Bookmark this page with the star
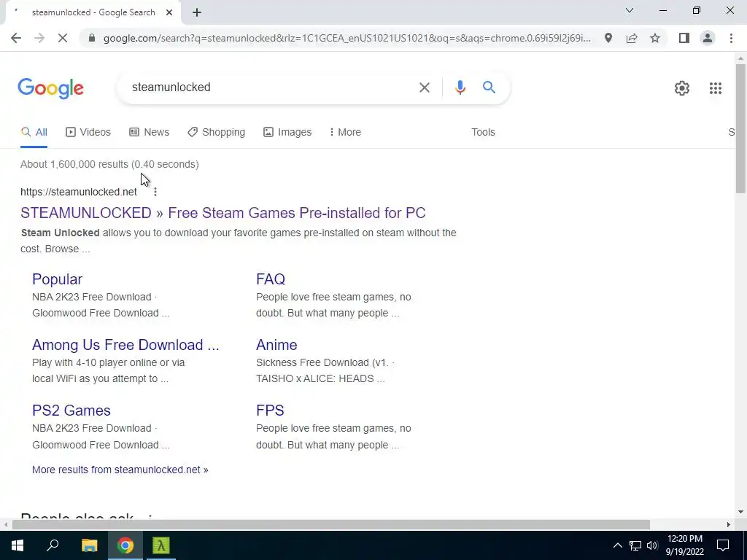This screenshot has width=747, height=560. 655,38
